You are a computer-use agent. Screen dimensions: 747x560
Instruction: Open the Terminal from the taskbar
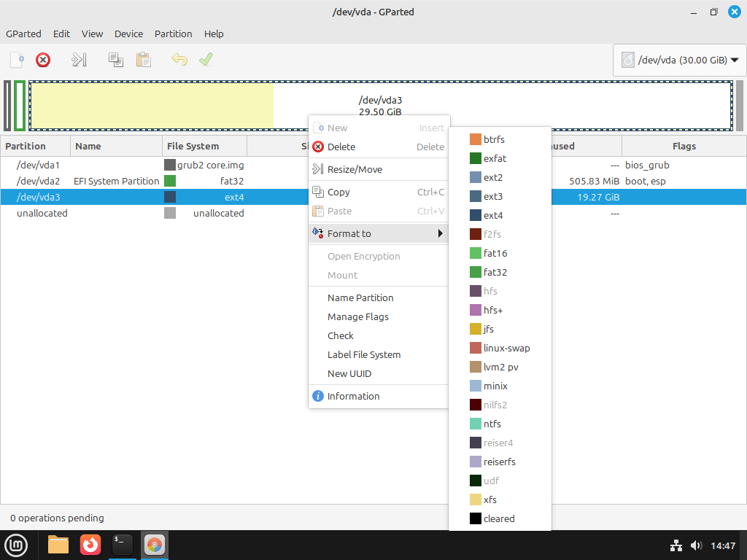(123, 545)
